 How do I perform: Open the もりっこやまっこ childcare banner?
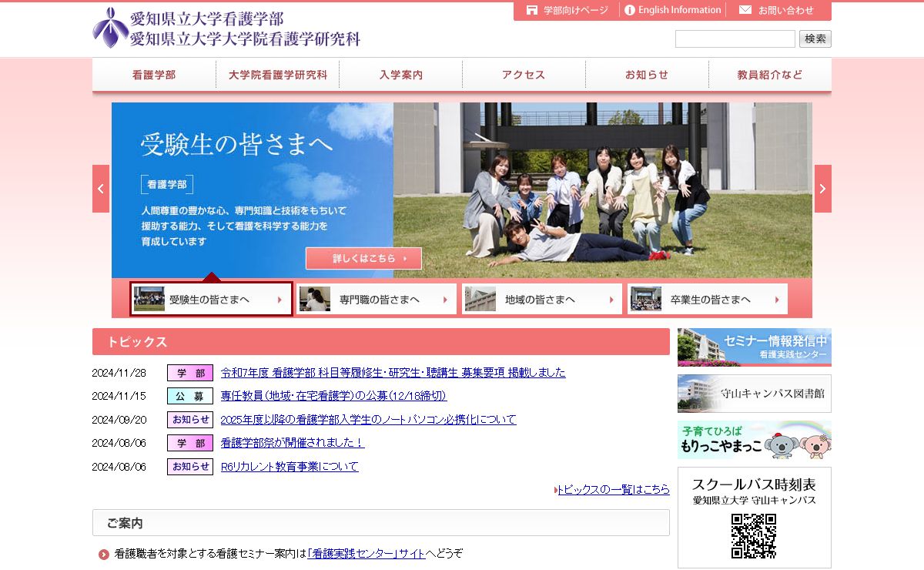(754, 440)
